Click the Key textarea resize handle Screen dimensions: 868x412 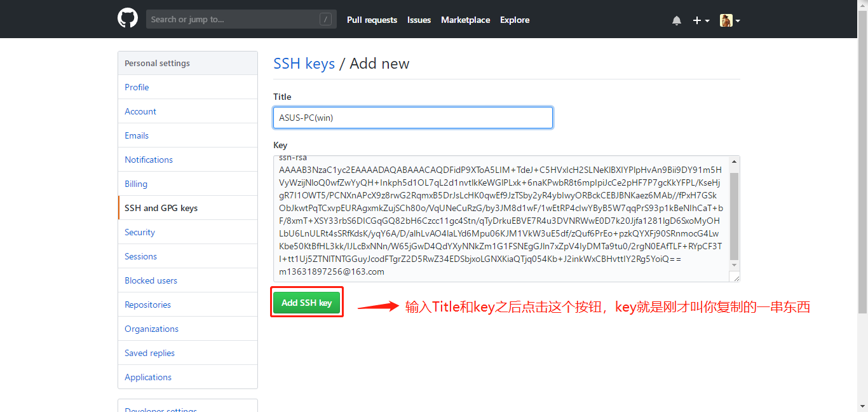tap(736, 278)
